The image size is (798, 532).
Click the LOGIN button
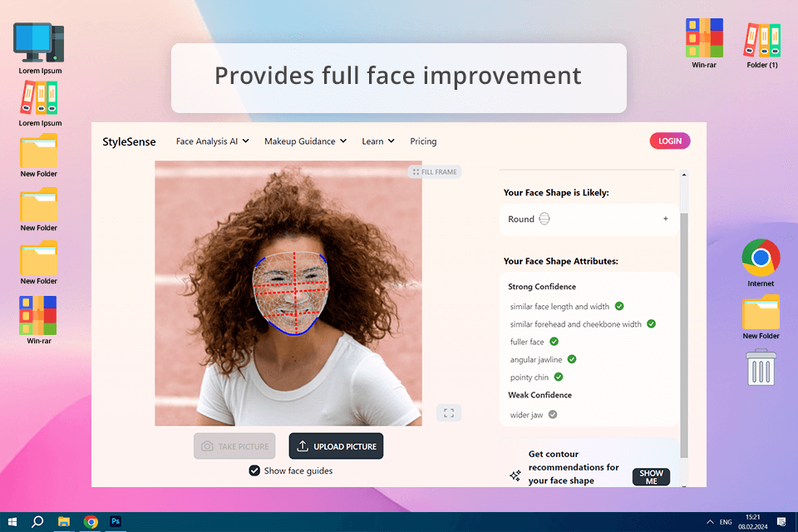tap(670, 141)
